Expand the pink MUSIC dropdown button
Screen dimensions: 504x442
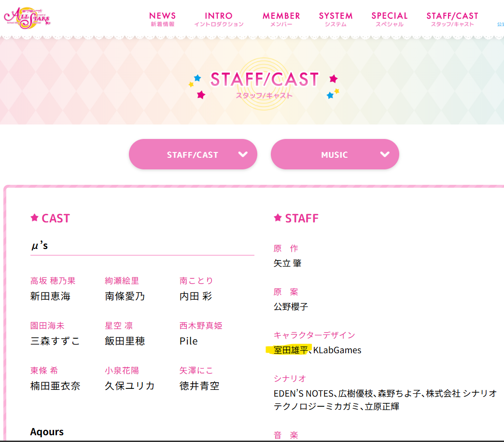click(335, 154)
